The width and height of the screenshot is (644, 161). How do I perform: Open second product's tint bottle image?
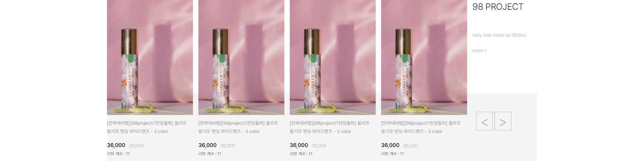pos(241,57)
